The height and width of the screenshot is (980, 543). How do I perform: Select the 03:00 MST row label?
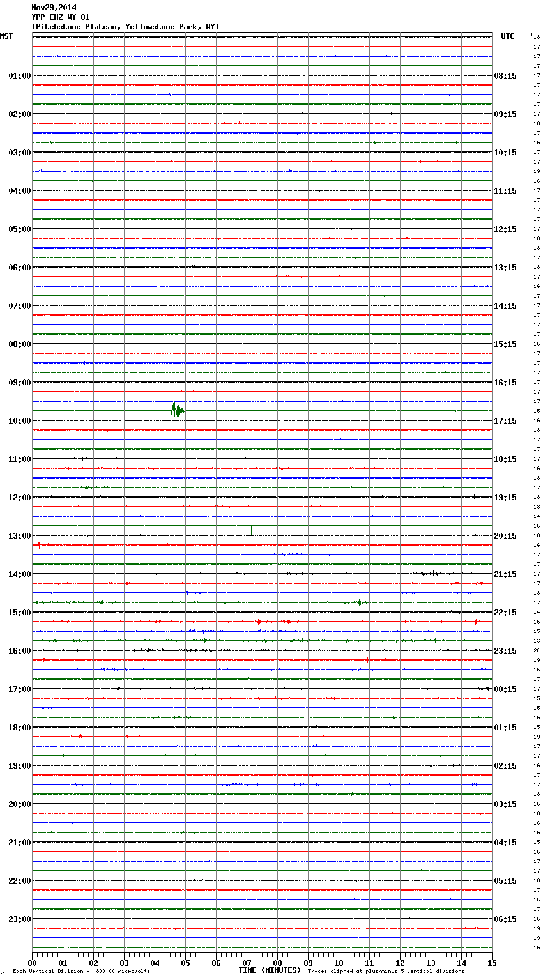(20, 153)
